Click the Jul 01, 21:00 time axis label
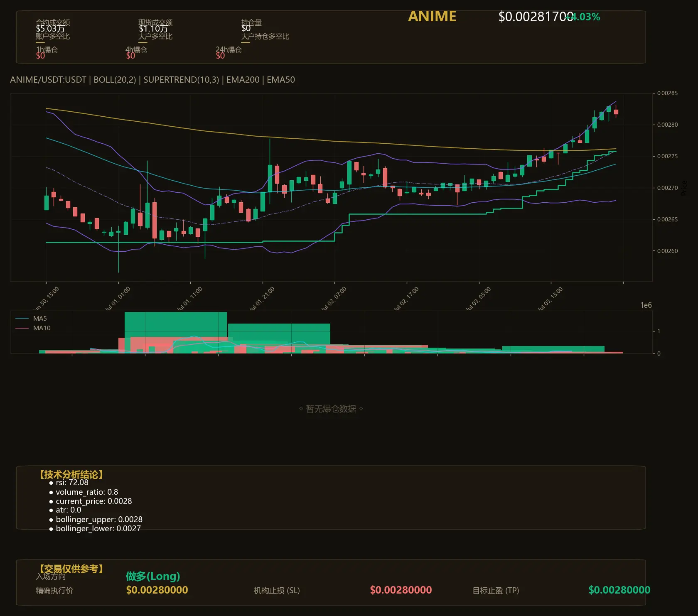Viewport: 698px width, 616px height. (x=261, y=299)
